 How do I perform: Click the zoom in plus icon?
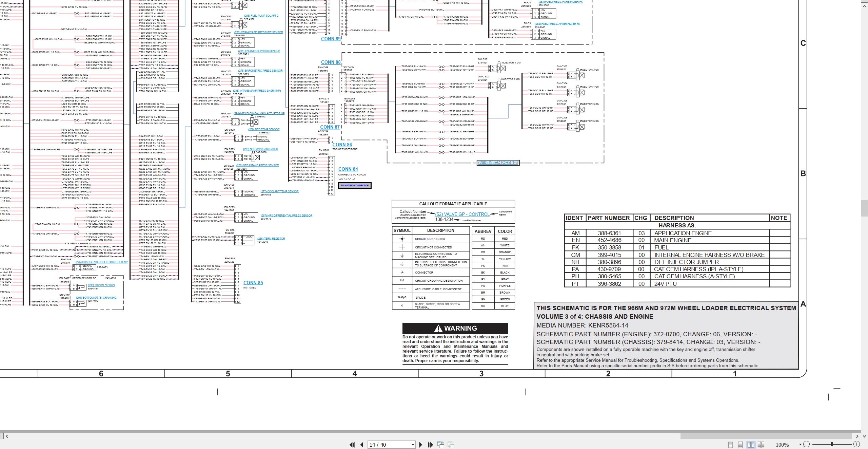point(856,444)
